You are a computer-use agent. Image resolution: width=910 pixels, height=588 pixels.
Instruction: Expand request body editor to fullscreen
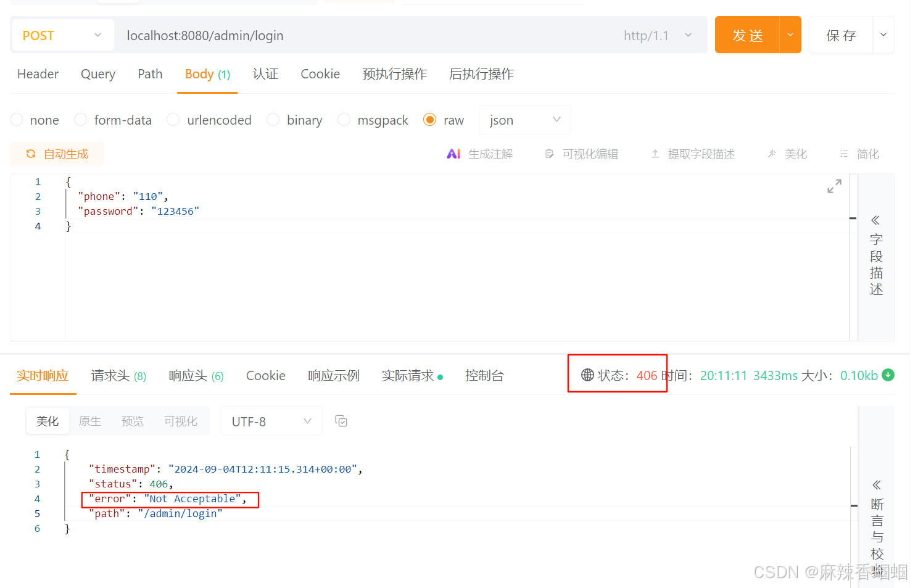click(x=834, y=186)
